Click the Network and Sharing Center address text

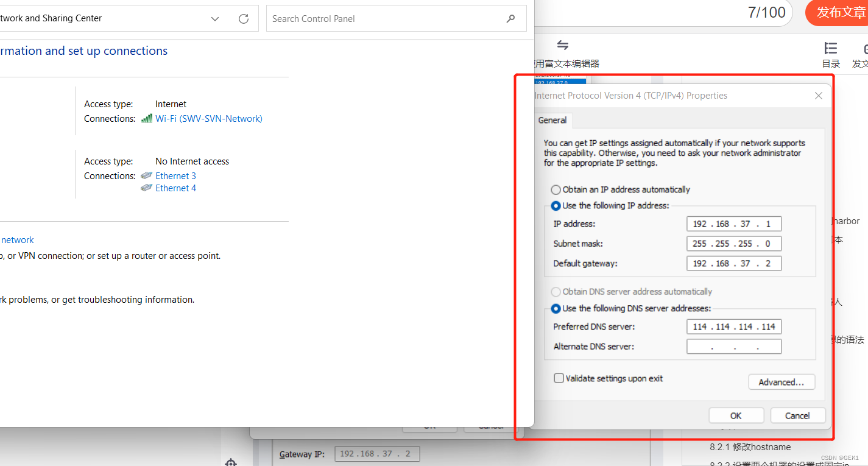click(x=51, y=18)
